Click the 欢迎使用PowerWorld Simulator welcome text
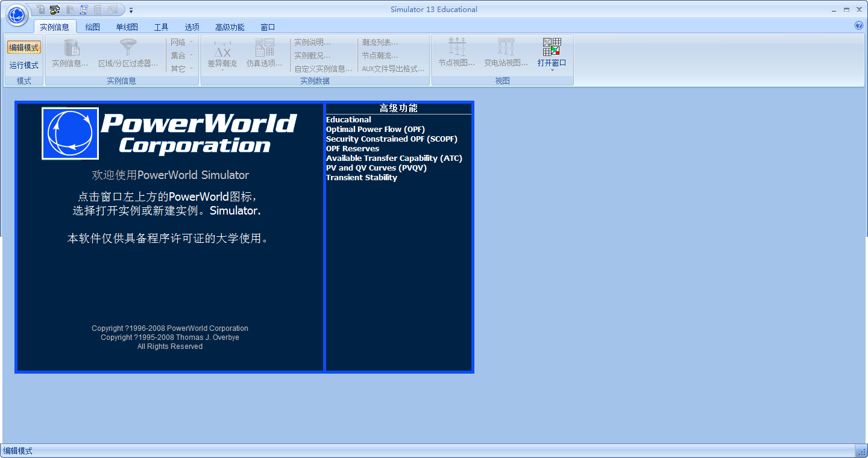 tap(170, 175)
